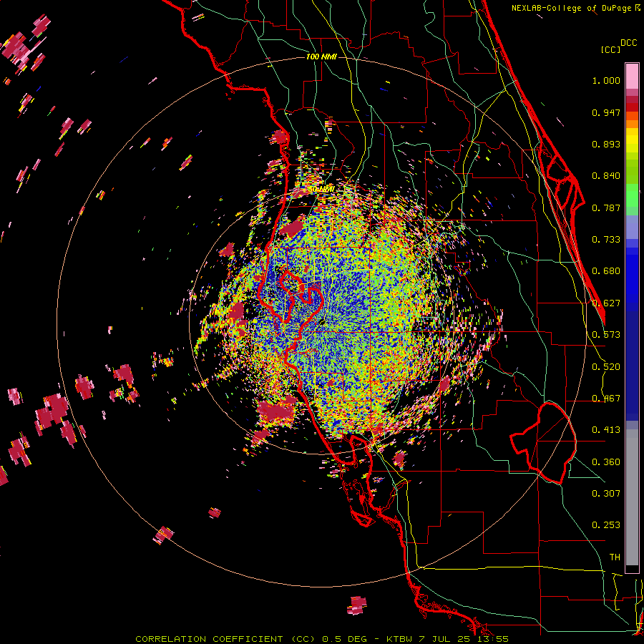Click the 0.733 scale value
The width and height of the screenshot is (644, 644).
click(606, 240)
